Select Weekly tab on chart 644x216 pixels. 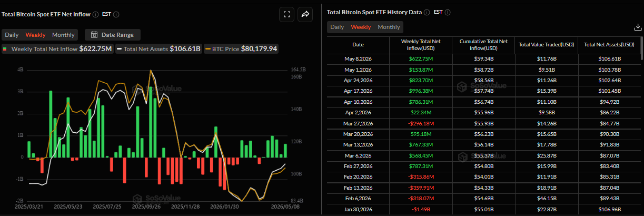point(35,35)
